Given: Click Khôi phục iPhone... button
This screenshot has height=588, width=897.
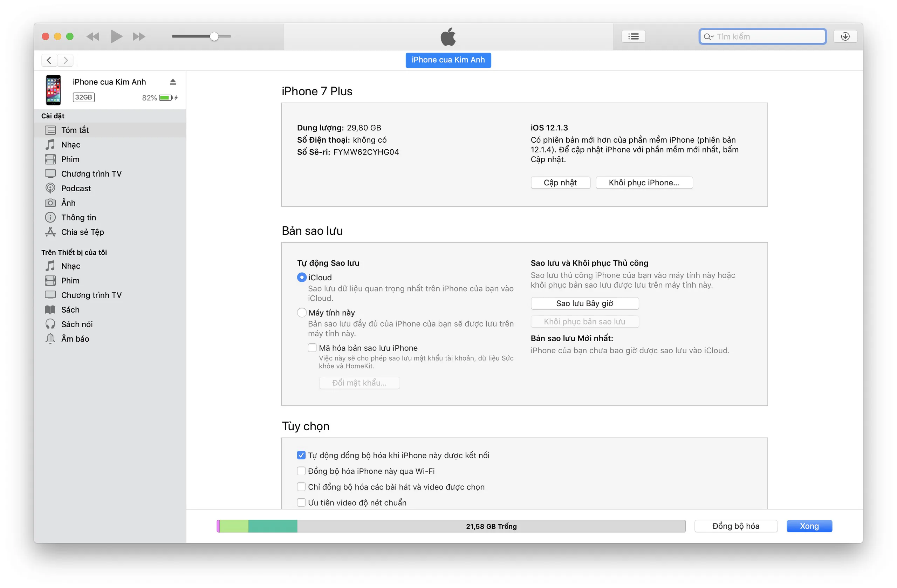Looking at the screenshot, I should tap(644, 183).
